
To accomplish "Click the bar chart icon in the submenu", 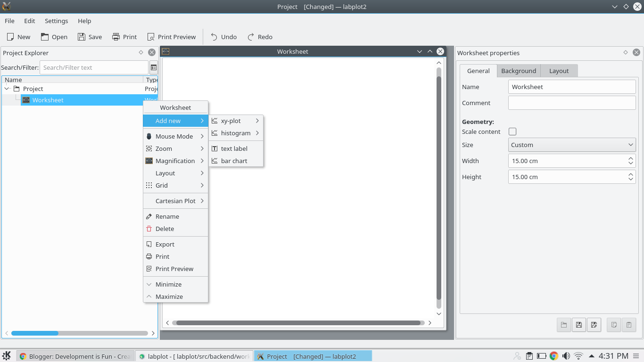I will tap(215, 161).
